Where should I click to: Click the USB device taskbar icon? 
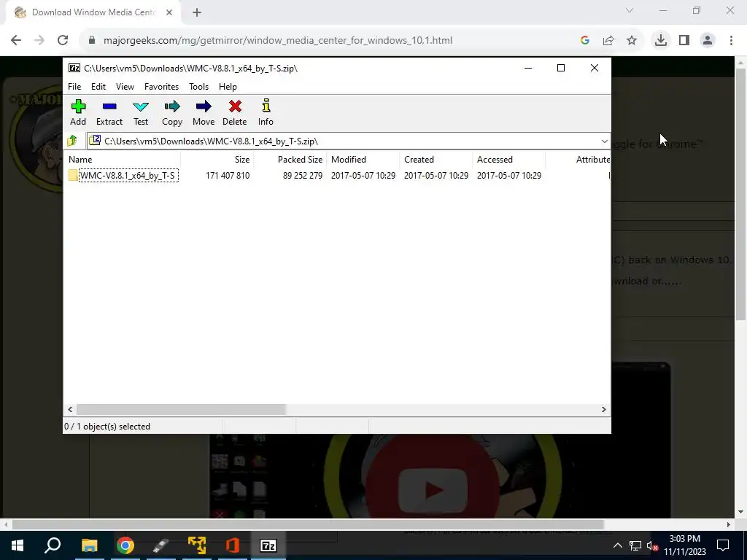tap(161, 545)
